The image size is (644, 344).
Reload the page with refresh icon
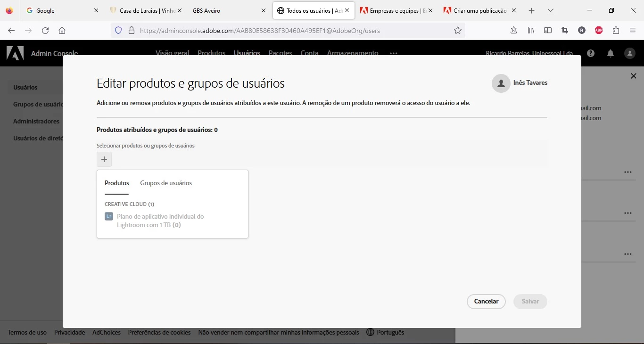pyautogui.click(x=45, y=31)
